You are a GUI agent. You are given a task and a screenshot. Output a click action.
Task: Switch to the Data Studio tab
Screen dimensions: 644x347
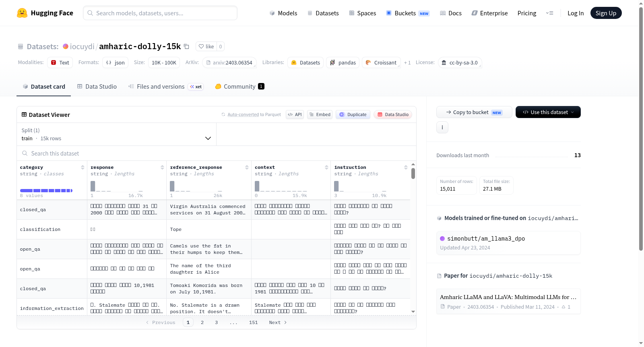[97, 86]
